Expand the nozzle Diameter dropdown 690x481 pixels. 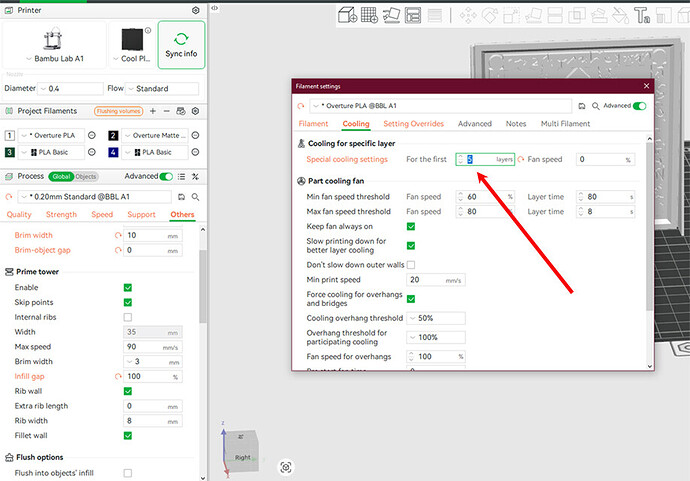[70, 88]
